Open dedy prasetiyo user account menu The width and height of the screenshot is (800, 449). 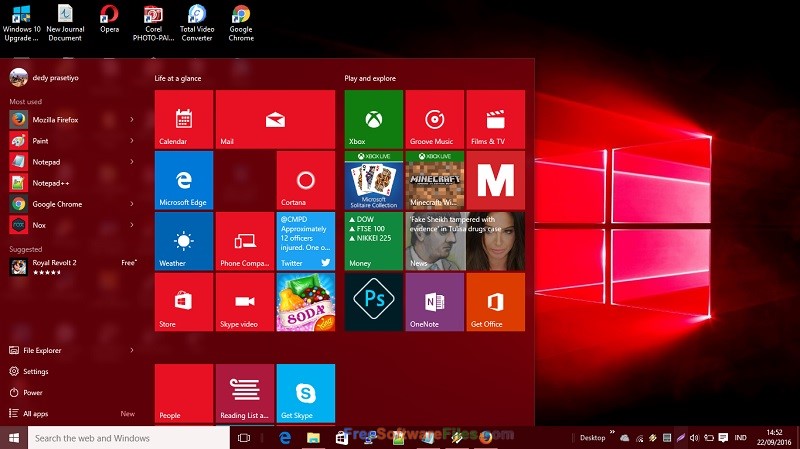[x=44, y=78]
